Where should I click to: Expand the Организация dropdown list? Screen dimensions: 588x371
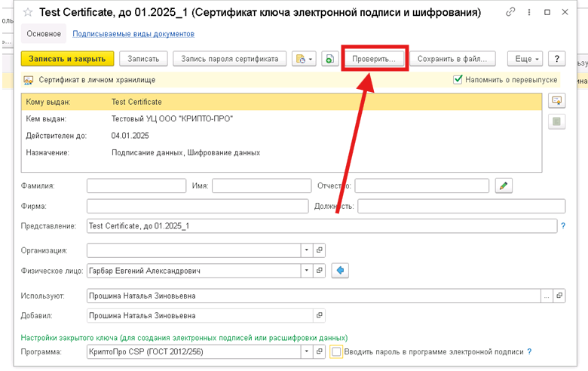pos(306,250)
